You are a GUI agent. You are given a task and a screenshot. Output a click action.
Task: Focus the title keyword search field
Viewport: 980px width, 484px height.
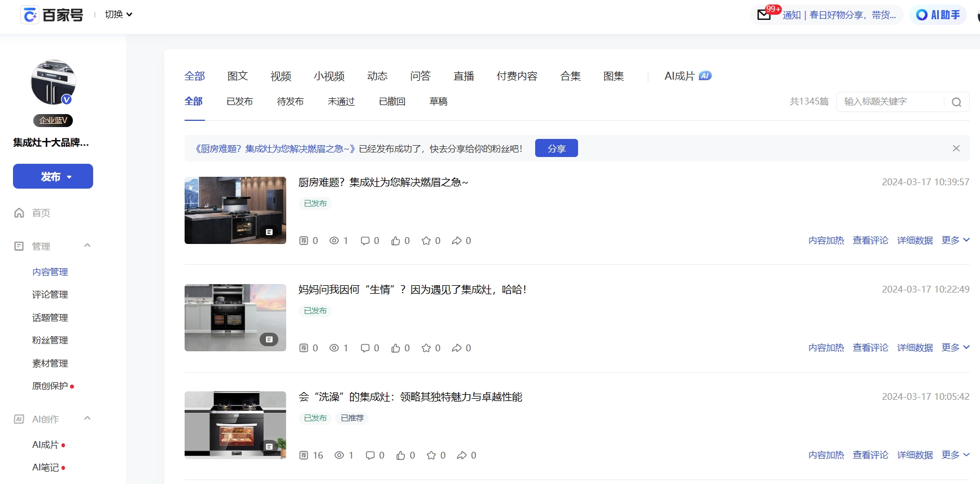click(x=891, y=102)
